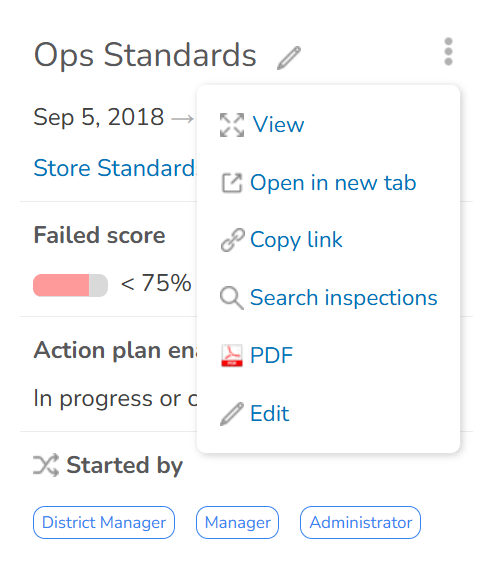493x575 pixels.
Task: Select the District Manager tag
Action: click(104, 523)
